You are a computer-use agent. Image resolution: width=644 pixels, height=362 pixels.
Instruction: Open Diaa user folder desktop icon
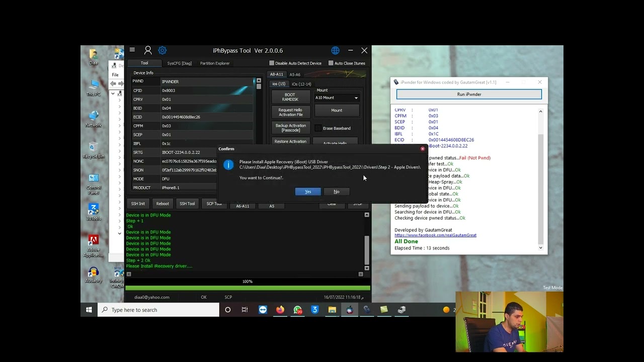(93, 57)
